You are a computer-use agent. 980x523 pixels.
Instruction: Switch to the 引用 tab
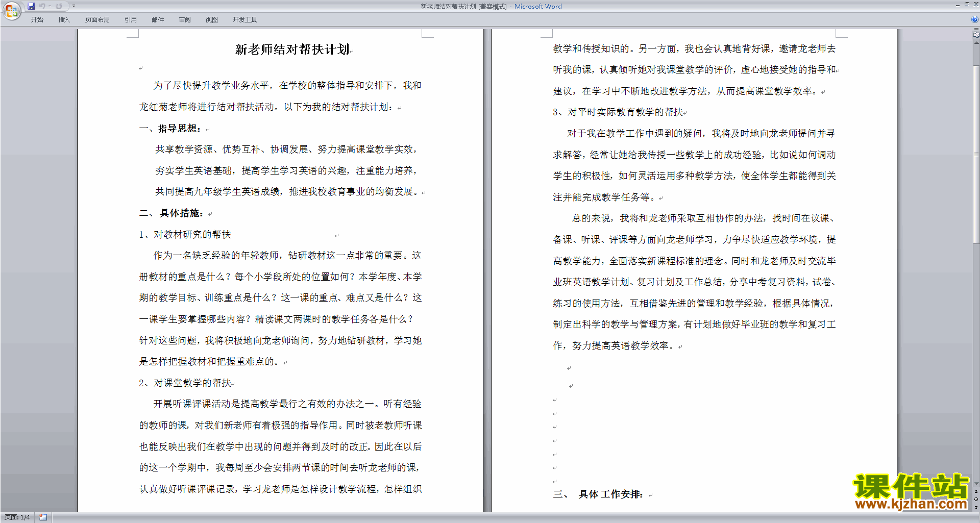tap(131, 20)
